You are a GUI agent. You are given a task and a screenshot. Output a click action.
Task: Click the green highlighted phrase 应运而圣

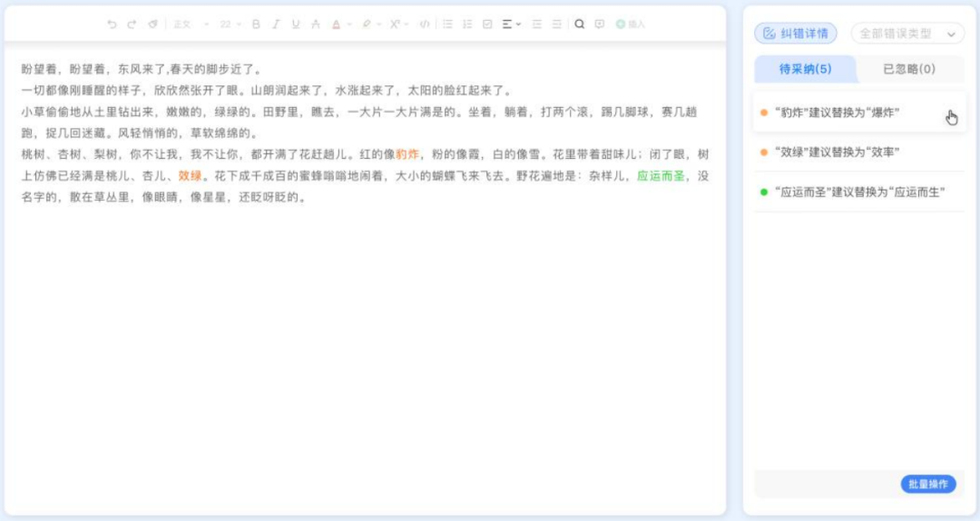pos(661,176)
